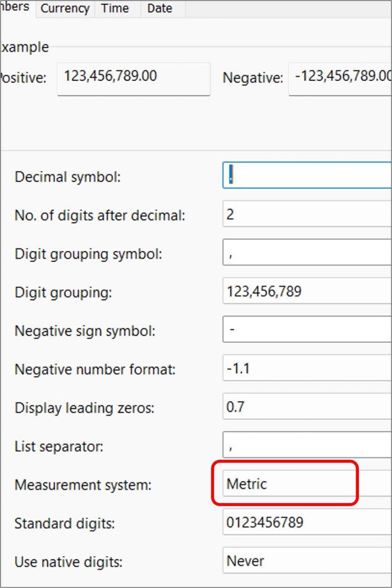Open the Use native digits dropdown
392x588 pixels.
coord(307,561)
